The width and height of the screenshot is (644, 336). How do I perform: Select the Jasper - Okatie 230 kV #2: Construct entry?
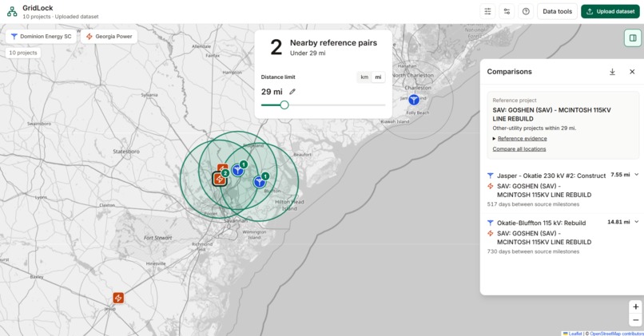(551, 176)
